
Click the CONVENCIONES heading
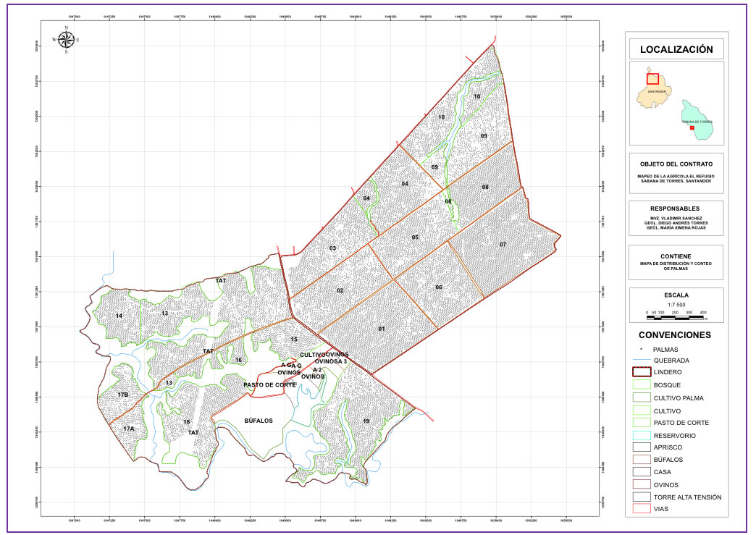tap(674, 335)
